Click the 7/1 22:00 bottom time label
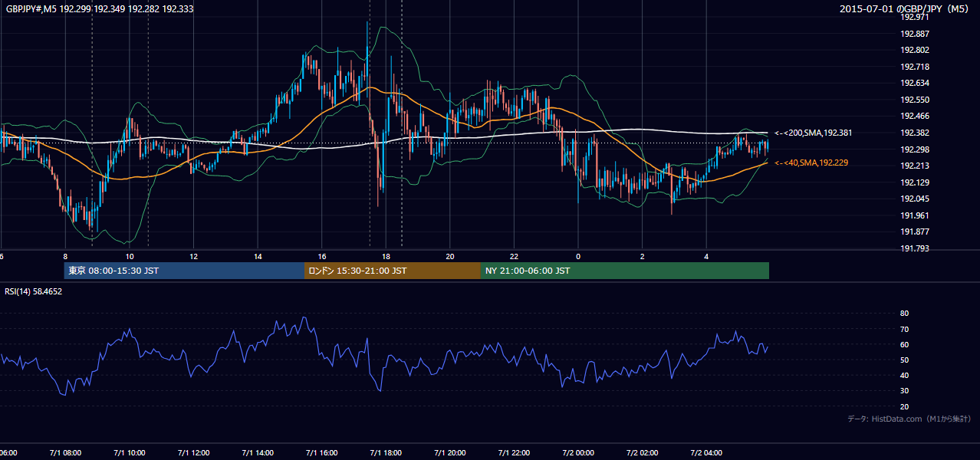This screenshot has width=980, height=460. click(x=514, y=453)
